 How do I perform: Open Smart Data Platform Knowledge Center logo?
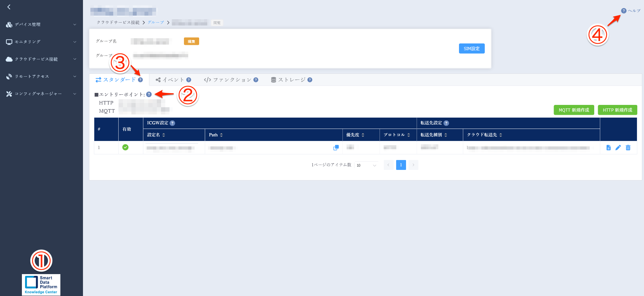41,285
